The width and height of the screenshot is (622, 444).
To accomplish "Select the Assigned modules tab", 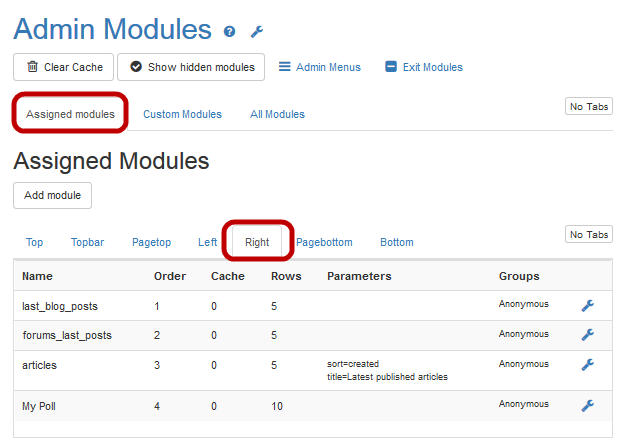I will [70, 114].
